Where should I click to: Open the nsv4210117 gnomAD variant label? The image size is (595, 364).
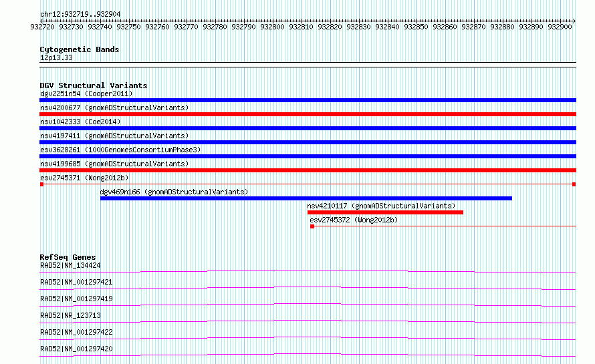click(381, 206)
